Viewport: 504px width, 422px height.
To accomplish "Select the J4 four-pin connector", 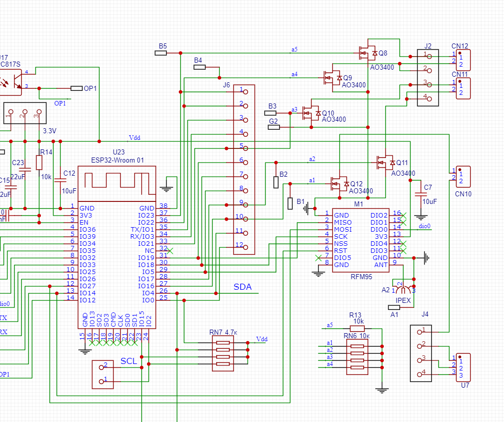I will coord(421,353).
